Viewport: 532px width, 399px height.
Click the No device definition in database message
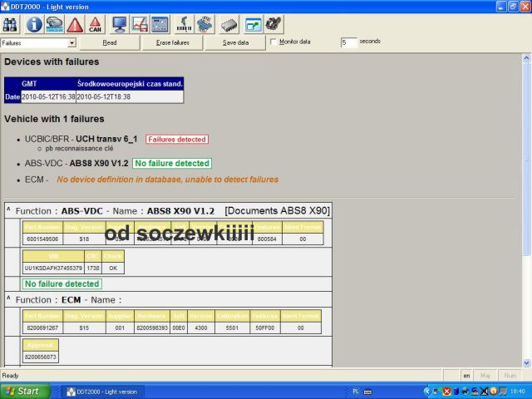click(168, 180)
